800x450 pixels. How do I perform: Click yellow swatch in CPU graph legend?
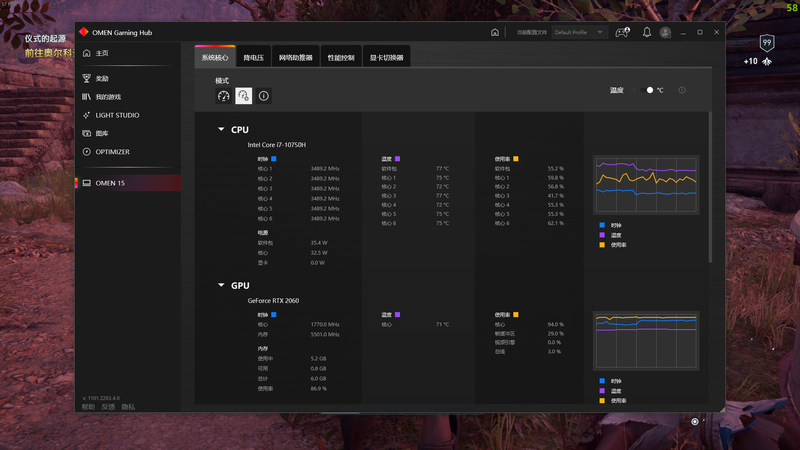point(602,245)
